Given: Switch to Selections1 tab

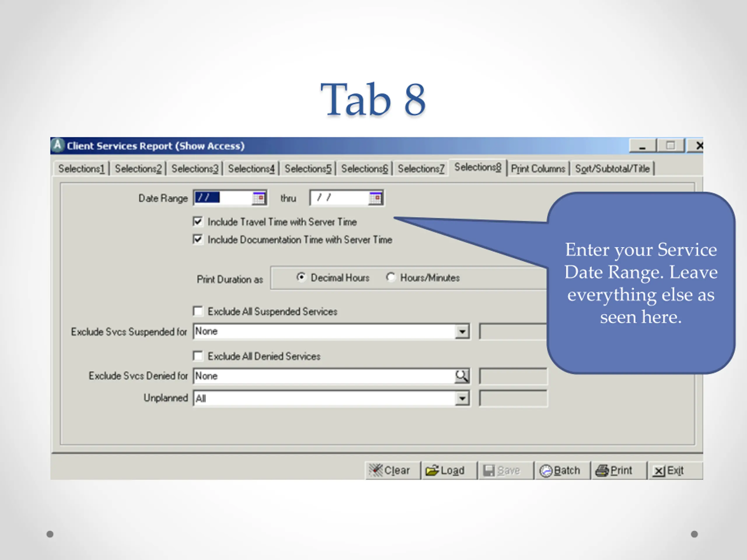Looking at the screenshot, I should pyautogui.click(x=81, y=169).
